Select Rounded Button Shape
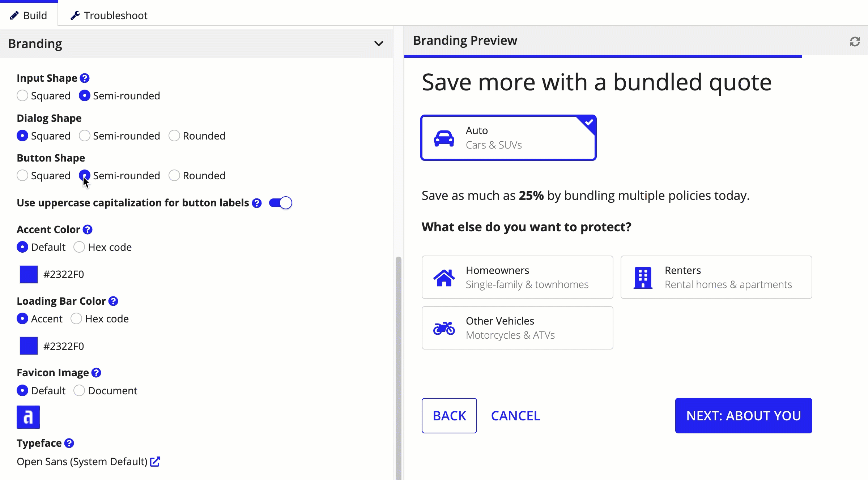This screenshot has height=480, width=868. pos(174,176)
